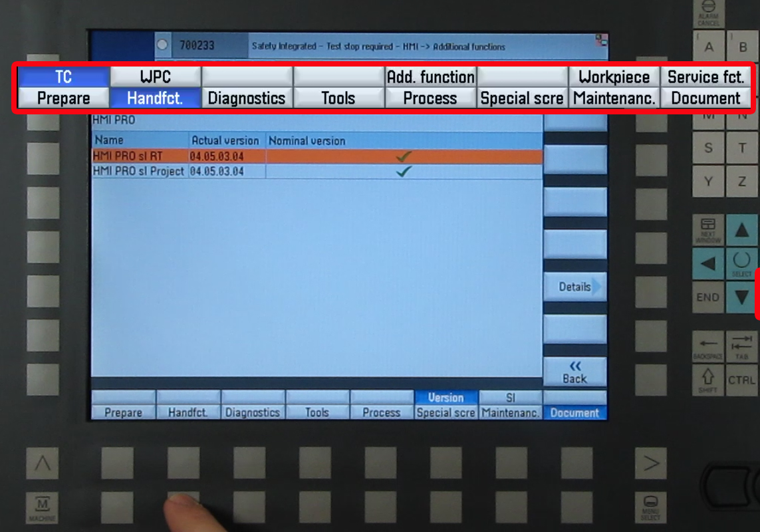Switch to the Version softkey tab
The image size is (760, 532).
click(445, 398)
